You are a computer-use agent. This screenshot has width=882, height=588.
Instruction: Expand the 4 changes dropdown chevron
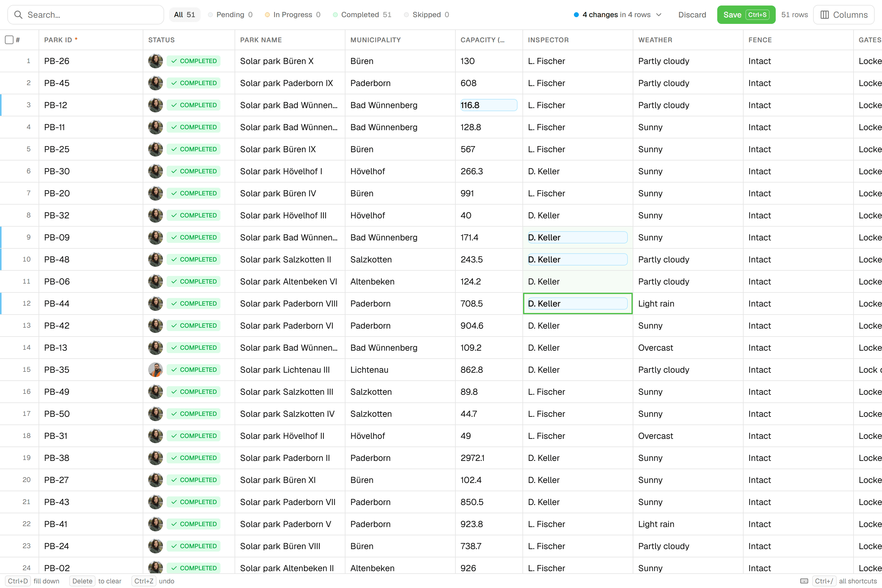[x=659, y=15]
